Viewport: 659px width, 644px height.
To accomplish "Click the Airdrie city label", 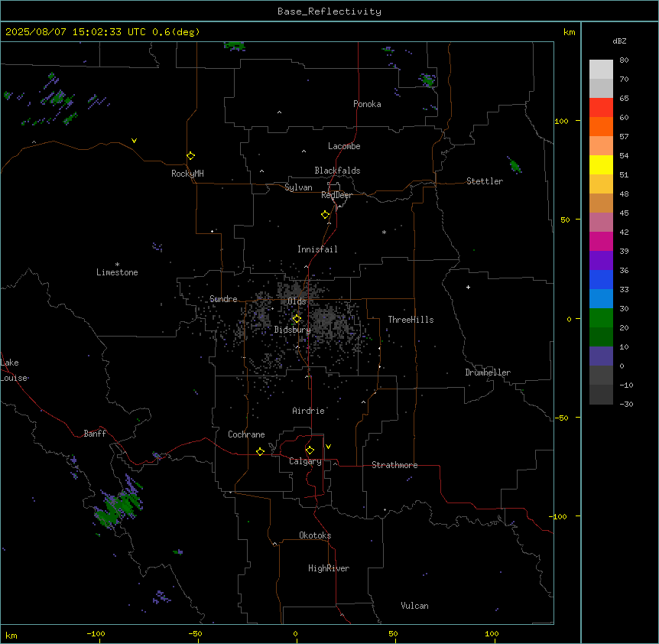I will pyautogui.click(x=308, y=411).
